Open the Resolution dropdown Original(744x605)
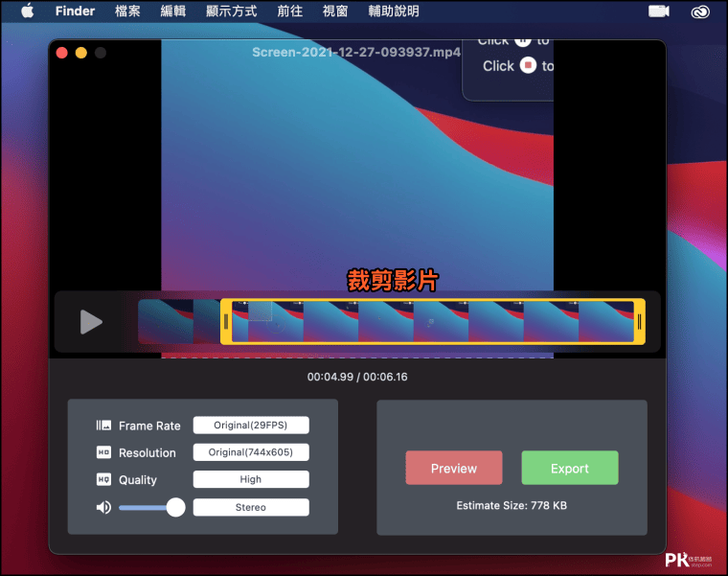This screenshot has width=728, height=576. coord(251,452)
